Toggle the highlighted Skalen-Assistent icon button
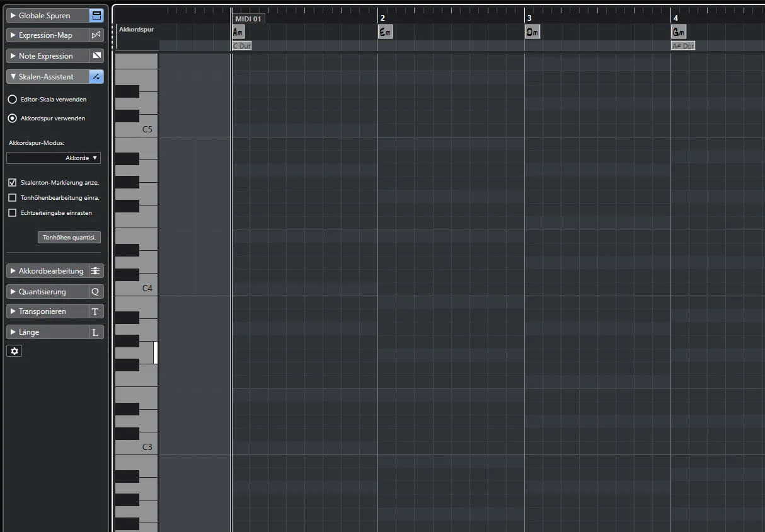 [x=96, y=77]
